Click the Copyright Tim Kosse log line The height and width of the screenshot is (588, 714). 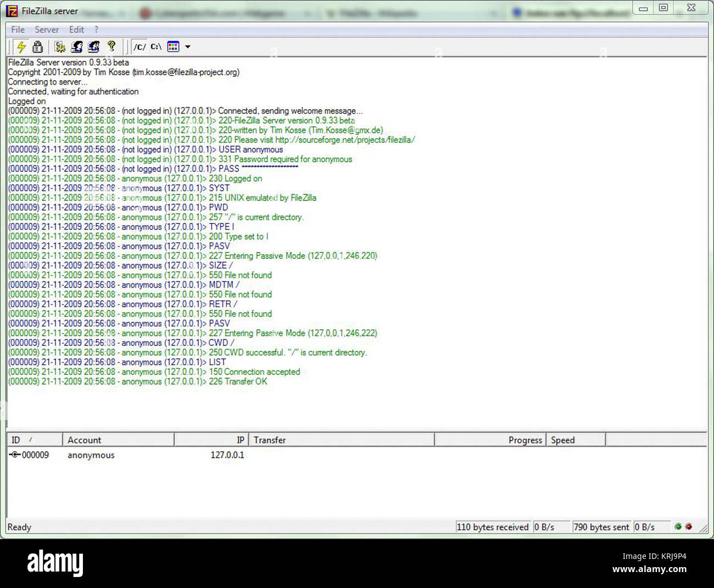(x=124, y=72)
